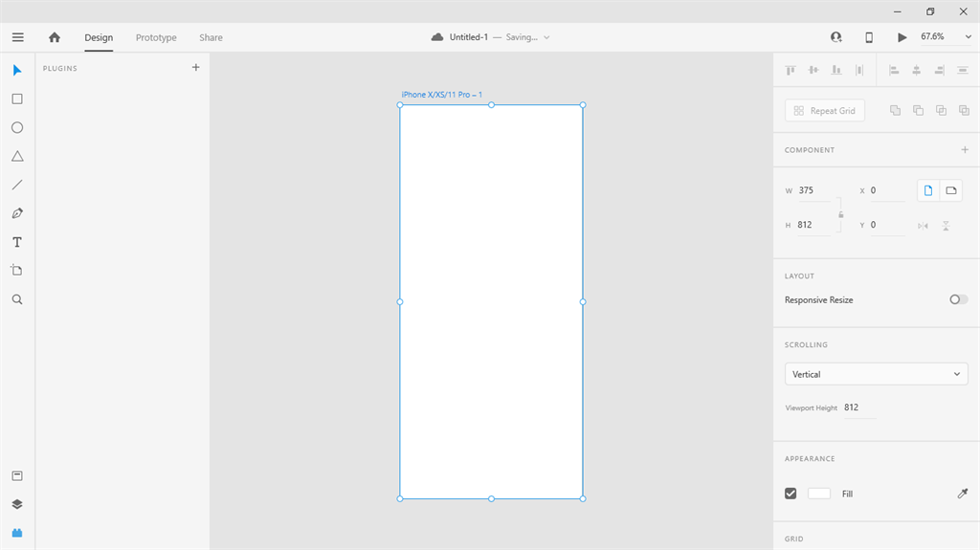The height and width of the screenshot is (550, 980).
Task: Set landscape artboard orientation
Action: tap(951, 190)
